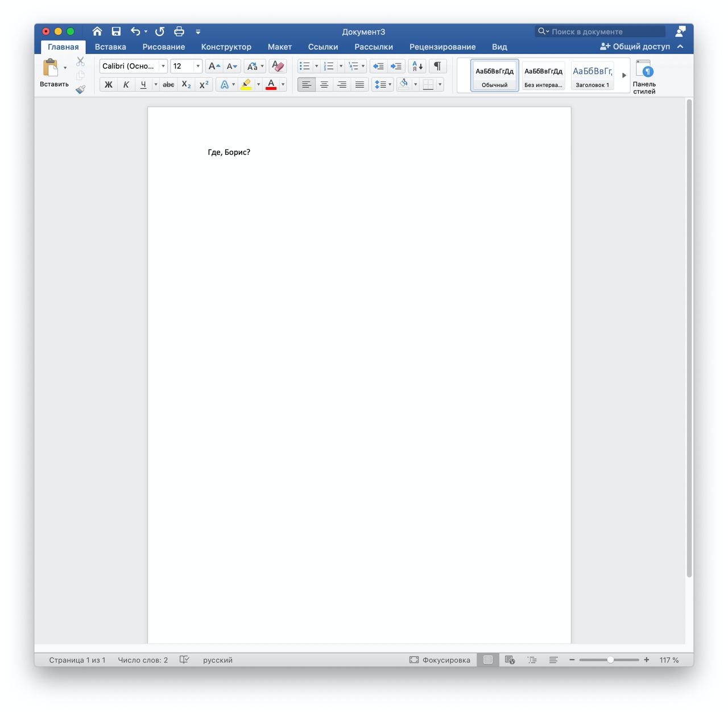Justify the paragraph text

(x=359, y=84)
